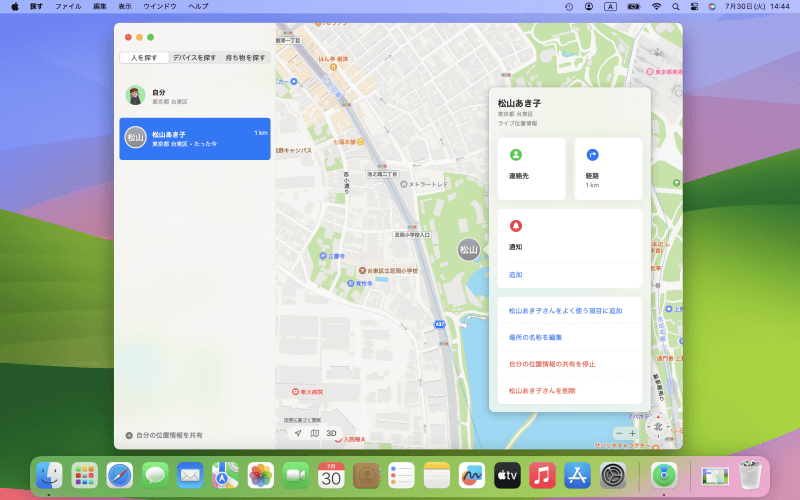Click the date and time 7月30日(火) 14:44
Image resolution: width=800 pixels, height=500 pixels.
pos(757,7)
